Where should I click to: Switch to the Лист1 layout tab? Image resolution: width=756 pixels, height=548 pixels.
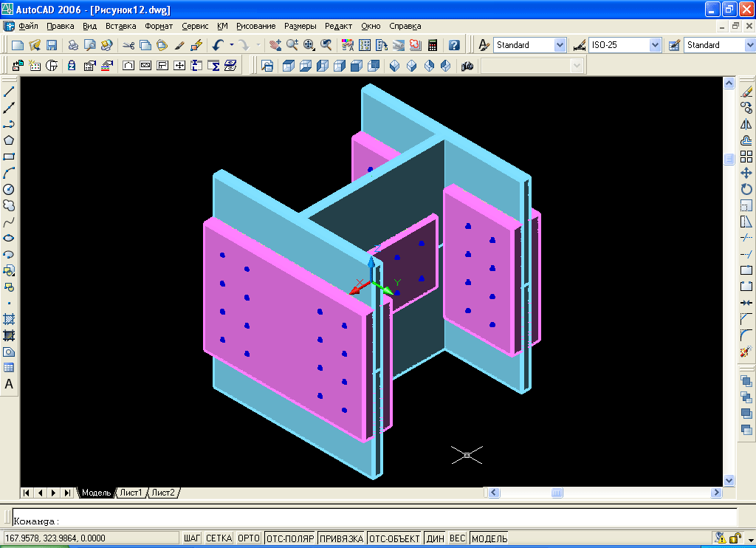(x=131, y=493)
